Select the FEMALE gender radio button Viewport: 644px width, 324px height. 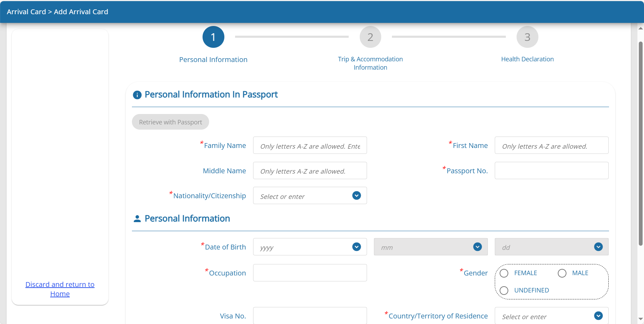pos(504,273)
